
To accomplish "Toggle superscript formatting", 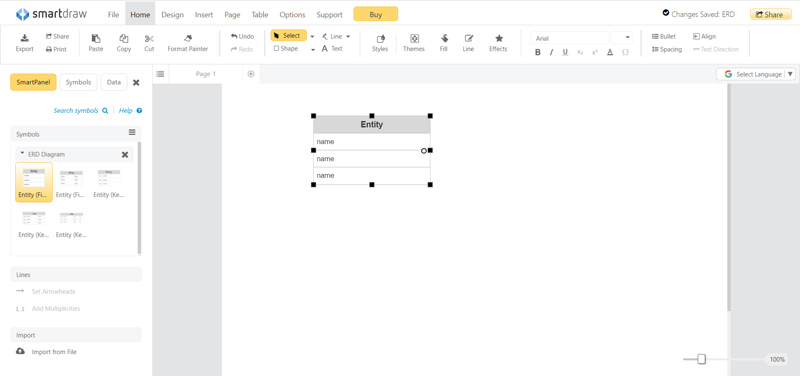I will [x=595, y=52].
